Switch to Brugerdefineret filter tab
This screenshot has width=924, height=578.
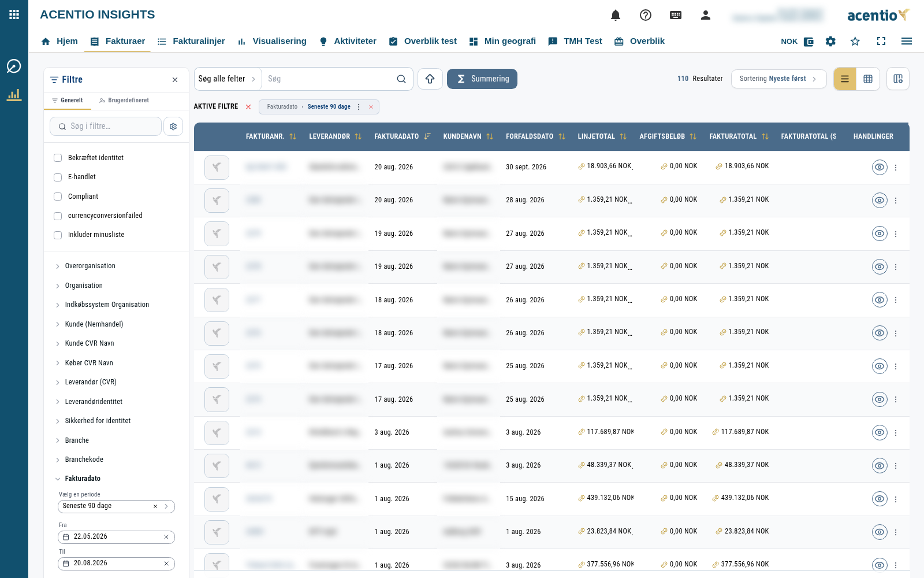pyautogui.click(x=124, y=101)
